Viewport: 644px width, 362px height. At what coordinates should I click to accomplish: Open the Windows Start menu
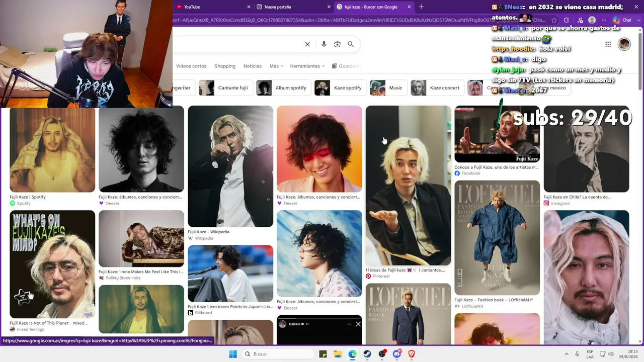coord(233,354)
